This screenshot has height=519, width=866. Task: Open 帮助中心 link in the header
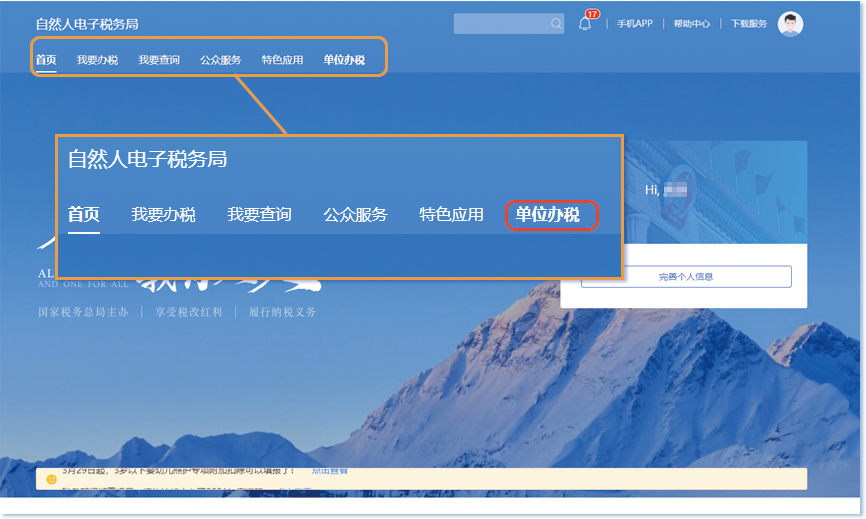click(x=691, y=24)
